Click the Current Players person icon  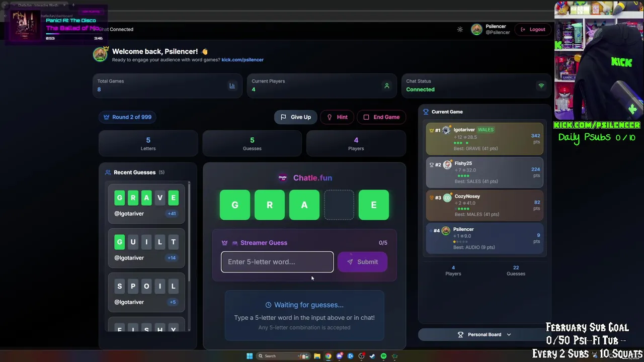point(387,85)
